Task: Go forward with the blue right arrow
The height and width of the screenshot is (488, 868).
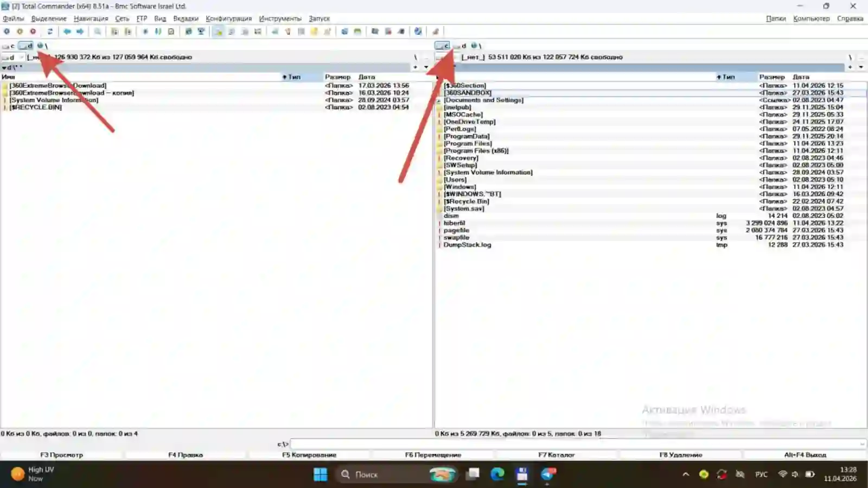Action: (x=80, y=31)
